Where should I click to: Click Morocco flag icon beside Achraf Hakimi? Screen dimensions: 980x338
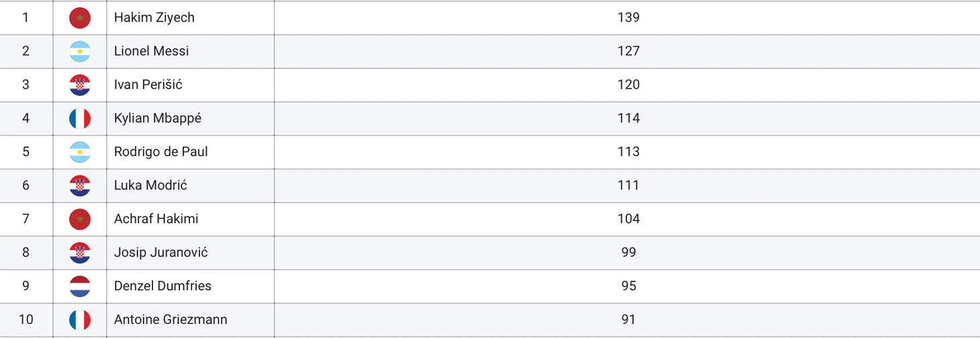pyautogui.click(x=80, y=219)
